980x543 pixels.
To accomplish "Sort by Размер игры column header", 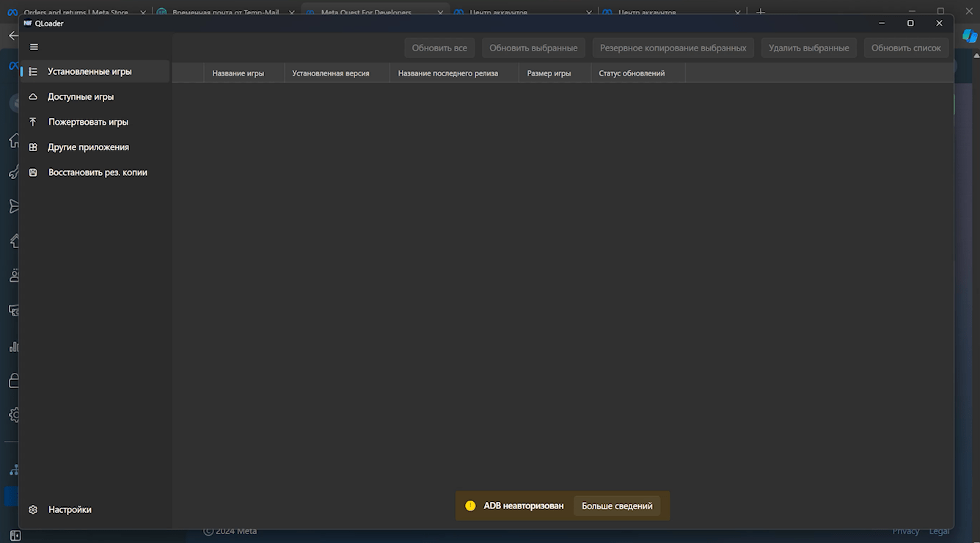I will [x=549, y=73].
